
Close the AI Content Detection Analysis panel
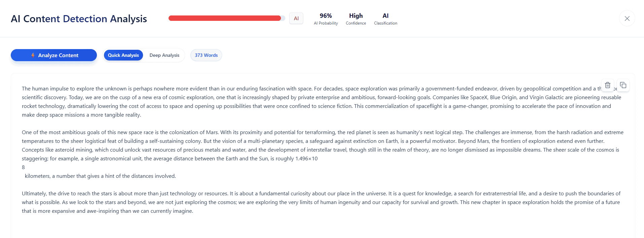[x=627, y=18]
